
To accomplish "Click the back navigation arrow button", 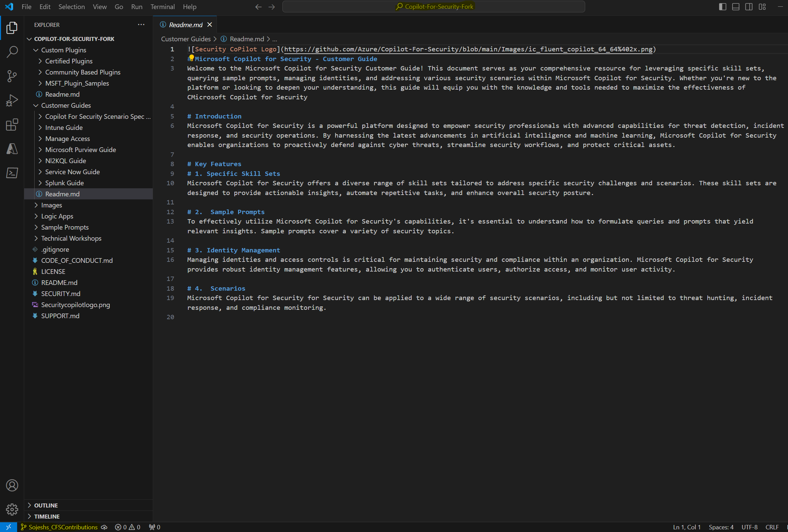I will (258, 6).
